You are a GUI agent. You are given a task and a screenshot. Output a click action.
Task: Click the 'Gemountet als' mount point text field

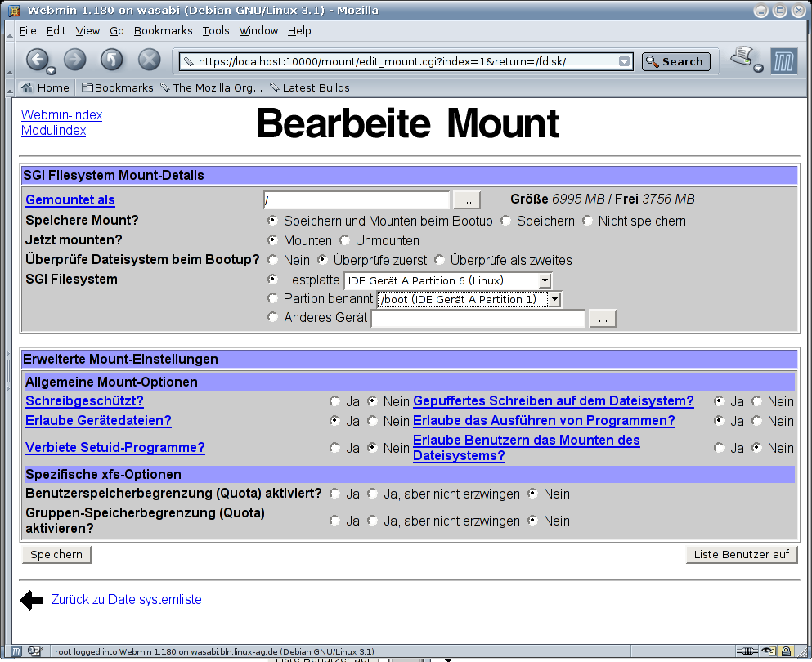(x=357, y=200)
